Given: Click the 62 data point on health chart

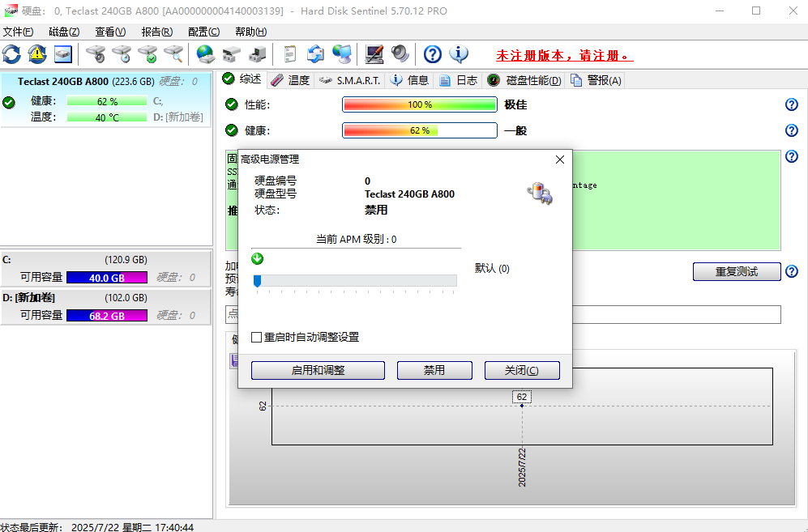Looking at the screenshot, I should click(x=522, y=406).
